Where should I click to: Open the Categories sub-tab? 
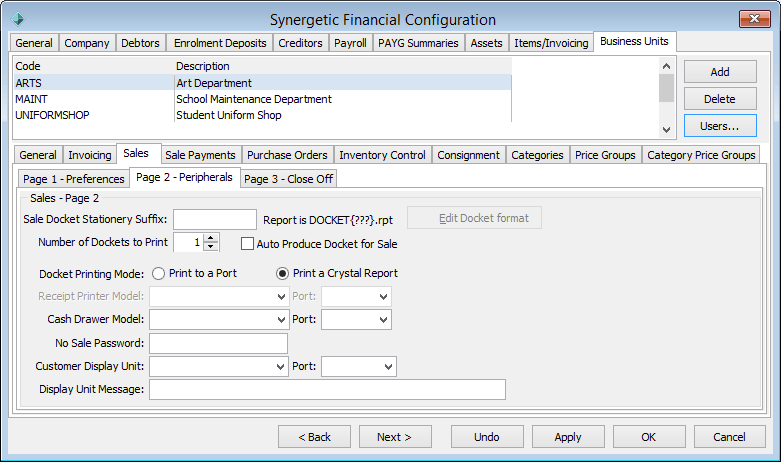click(537, 155)
